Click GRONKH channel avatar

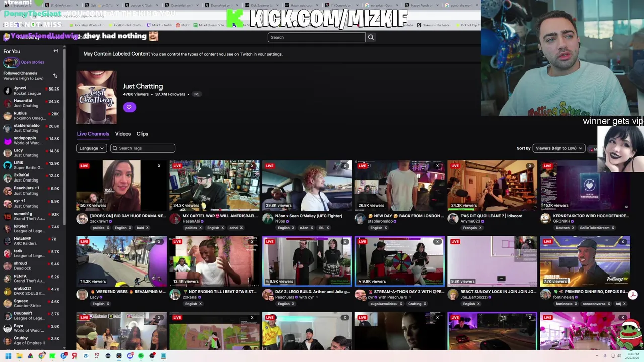pyautogui.click(x=545, y=219)
